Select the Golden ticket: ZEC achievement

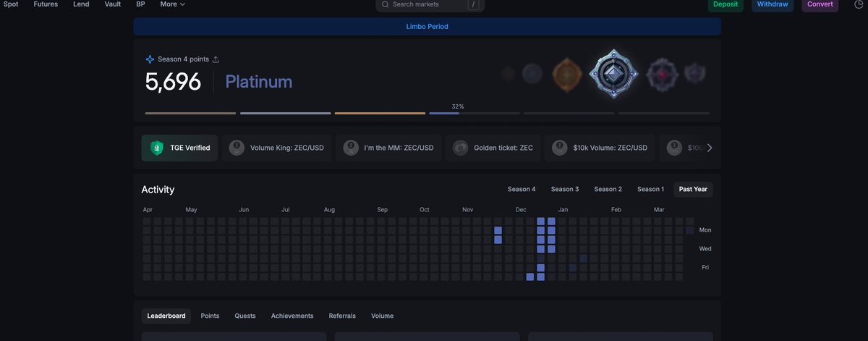pyautogui.click(x=493, y=148)
